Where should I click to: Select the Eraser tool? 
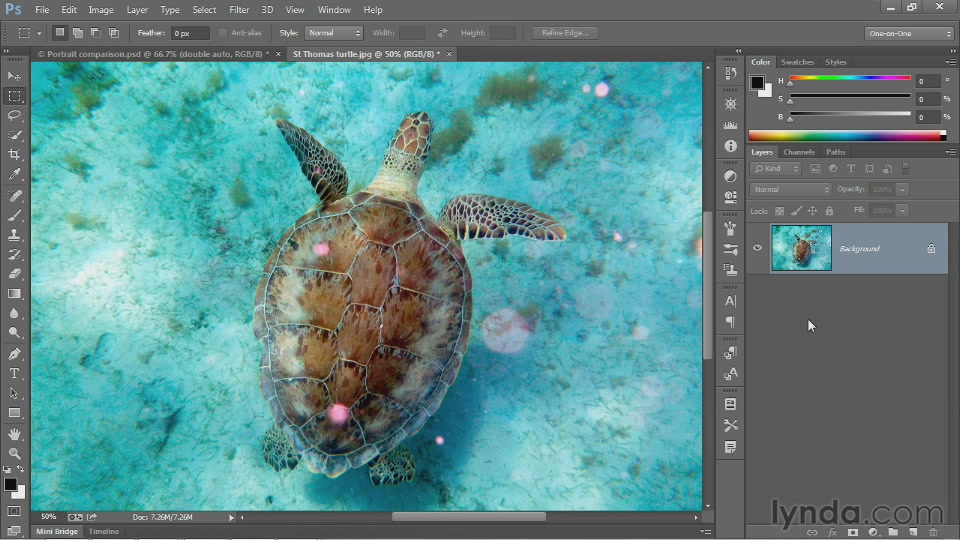tap(14, 274)
